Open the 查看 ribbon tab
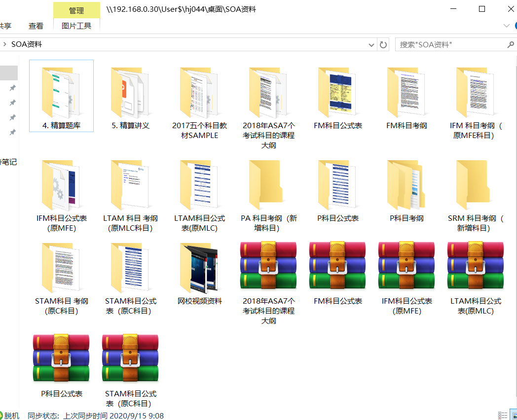The image size is (517, 420). click(36, 26)
